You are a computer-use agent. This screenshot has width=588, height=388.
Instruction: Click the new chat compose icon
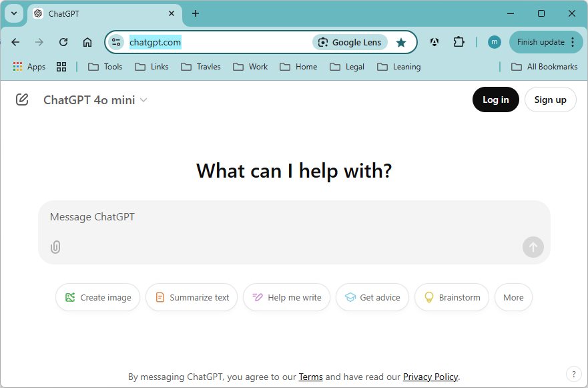(22, 100)
